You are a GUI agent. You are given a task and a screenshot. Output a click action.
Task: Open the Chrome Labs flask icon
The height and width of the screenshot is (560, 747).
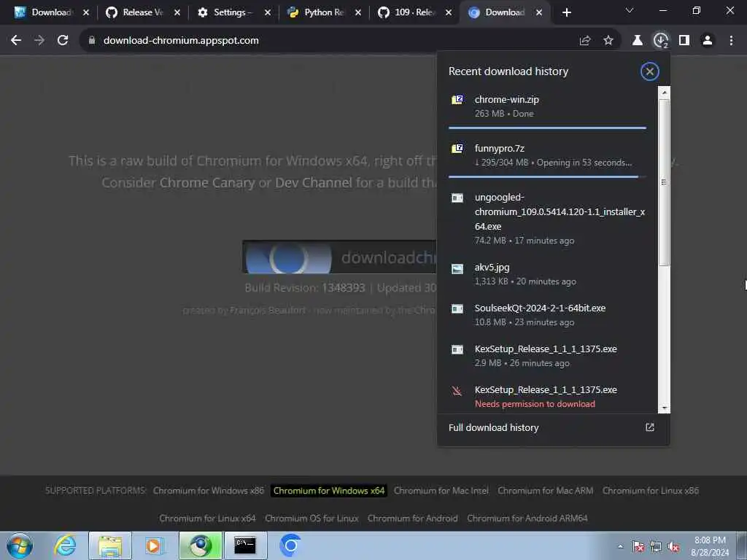pyautogui.click(x=638, y=41)
